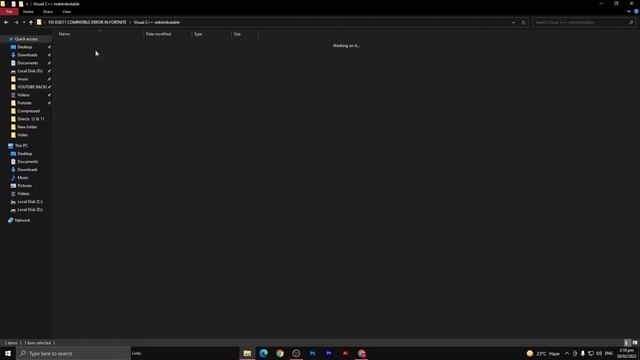
Task: Open the File ribbon tab
Action: click(x=9, y=12)
